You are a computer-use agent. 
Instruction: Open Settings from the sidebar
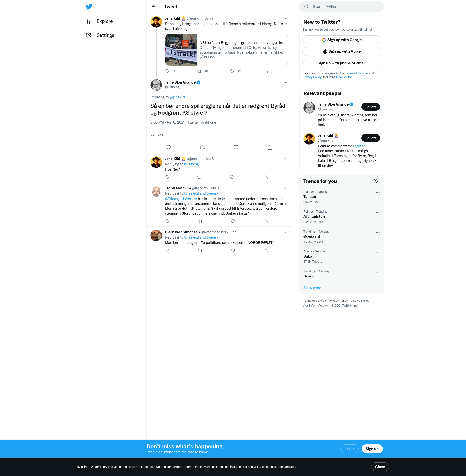(100, 35)
